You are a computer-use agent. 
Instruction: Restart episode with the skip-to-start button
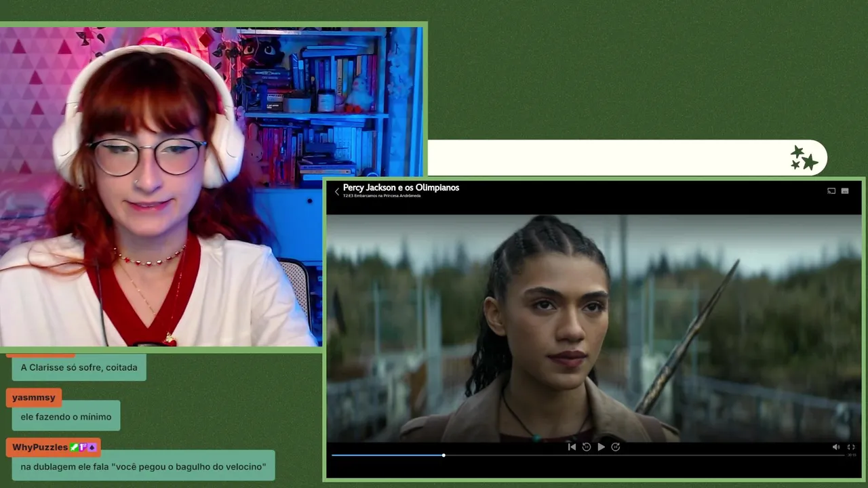pyautogui.click(x=572, y=447)
